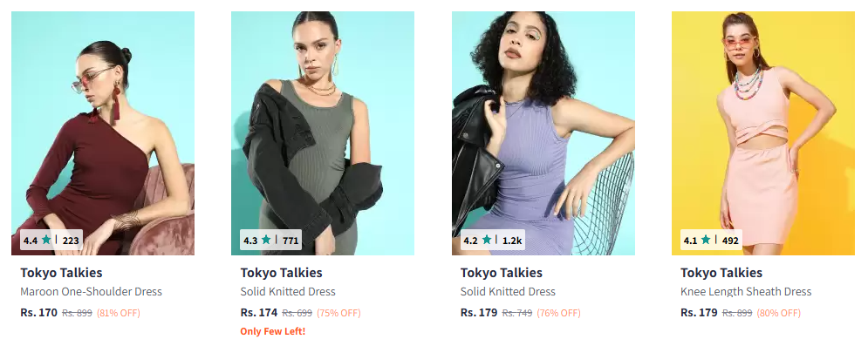The height and width of the screenshot is (346, 868).
Task: Click the Maroon One-Shoulder Dress title
Action: [x=92, y=291]
